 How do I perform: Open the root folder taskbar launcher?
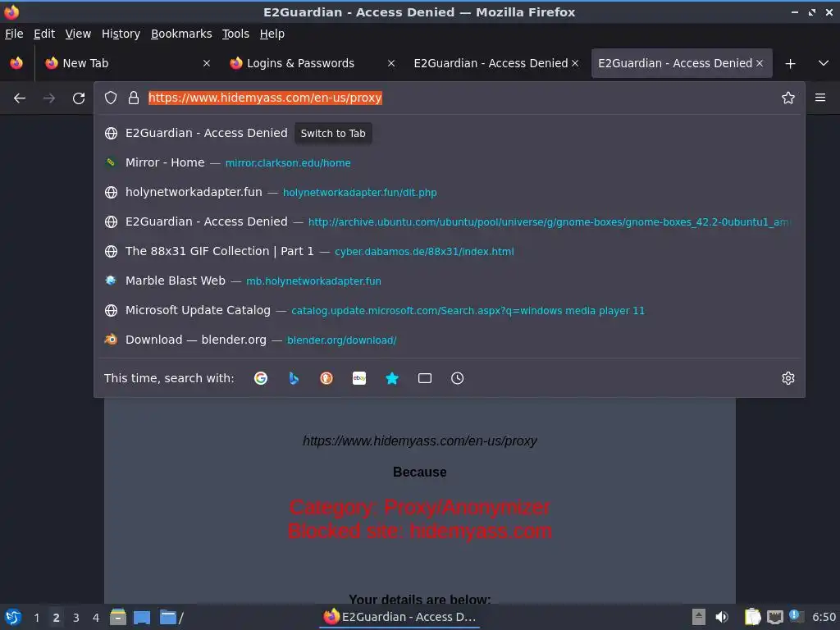point(171,617)
